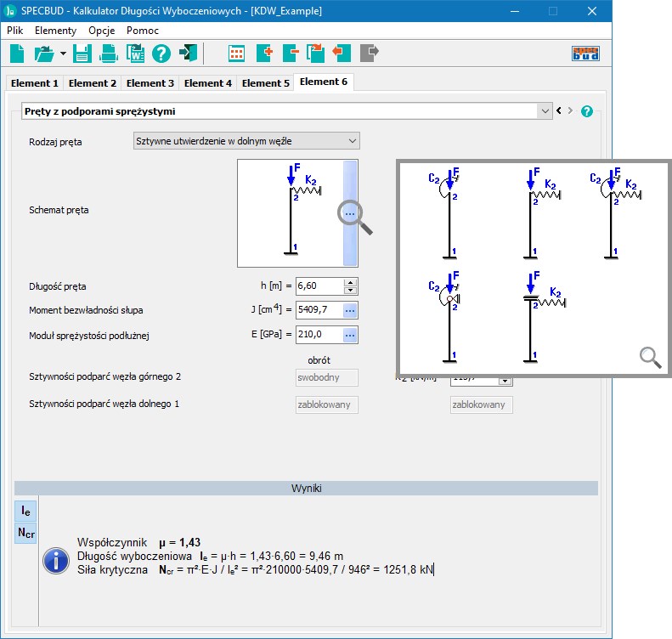Export to Word document icon
The image size is (672, 639).
click(135, 54)
